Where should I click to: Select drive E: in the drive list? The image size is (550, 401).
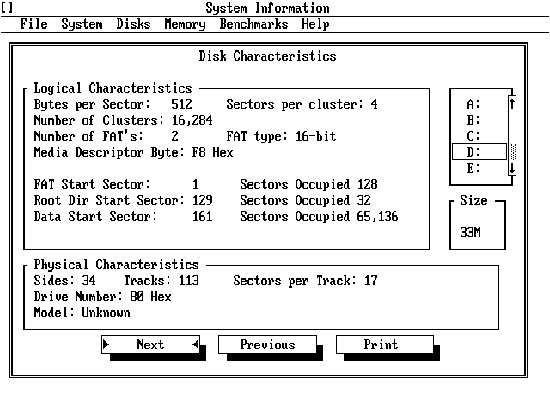[473, 168]
